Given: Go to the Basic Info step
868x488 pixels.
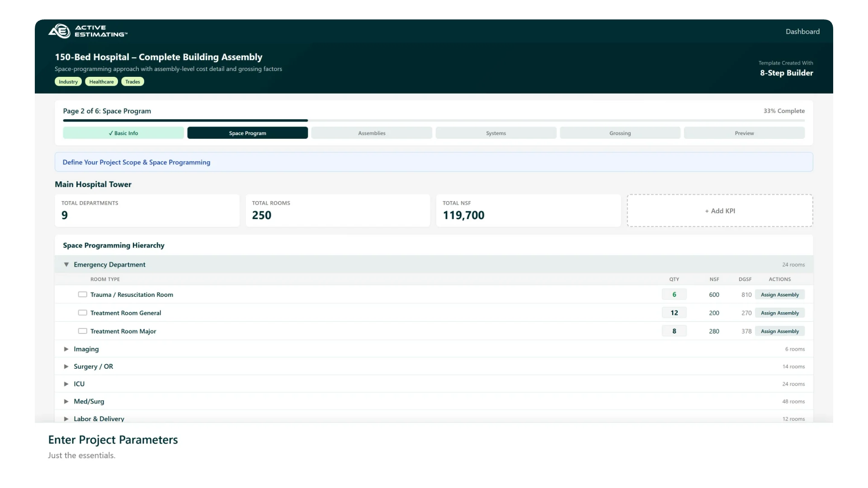Looking at the screenshot, I should pos(123,133).
